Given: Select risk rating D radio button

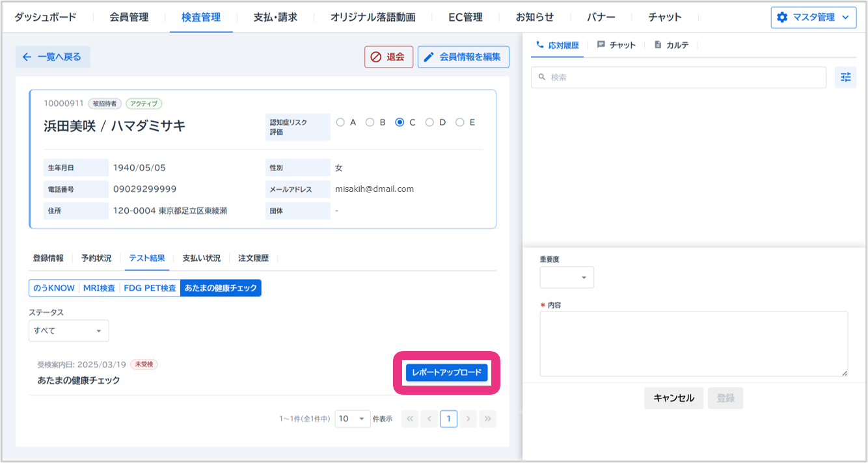Looking at the screenshot, I should coord(429,122).
